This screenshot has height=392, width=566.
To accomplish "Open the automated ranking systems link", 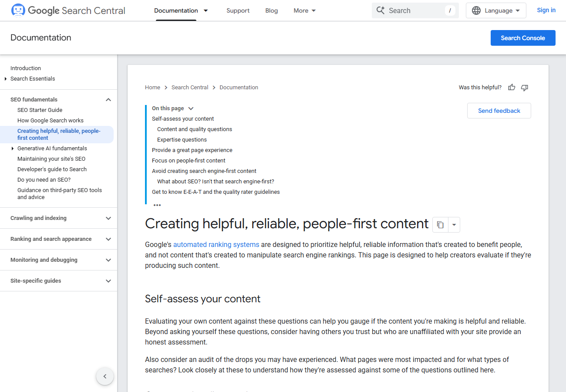I will (x=216, y=244).
